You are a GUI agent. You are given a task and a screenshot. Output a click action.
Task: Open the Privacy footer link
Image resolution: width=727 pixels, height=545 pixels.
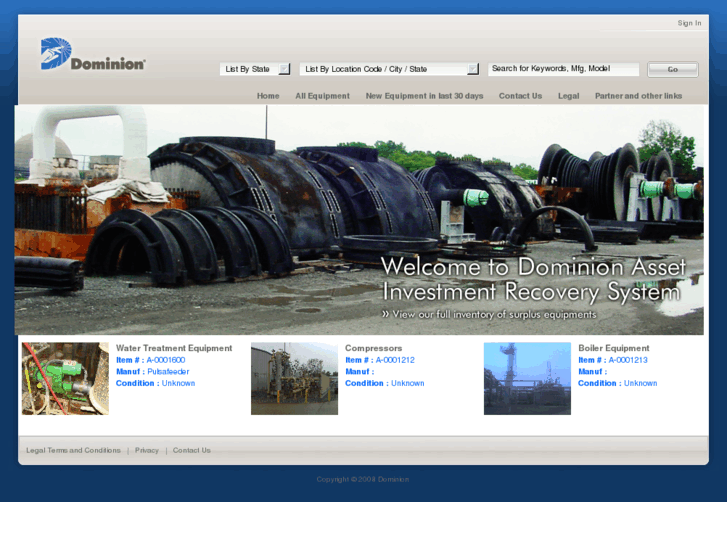coord(147,450)
